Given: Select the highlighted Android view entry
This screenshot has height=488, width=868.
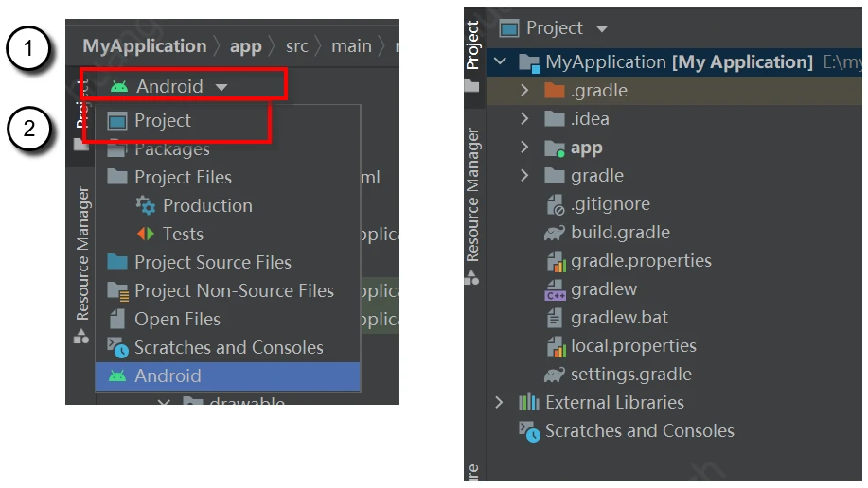Looking at the screenshot, I should click(x=227, y=376).
